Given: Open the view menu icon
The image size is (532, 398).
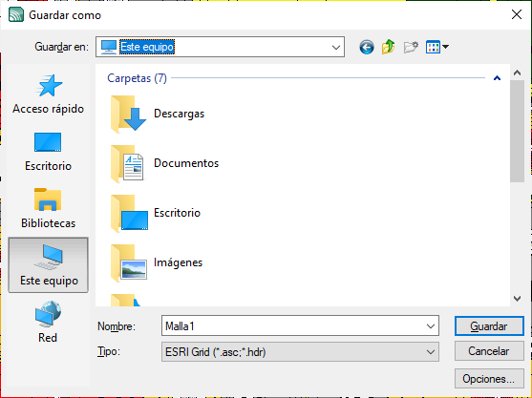Looking at the screenshot, I should [437, 47].
